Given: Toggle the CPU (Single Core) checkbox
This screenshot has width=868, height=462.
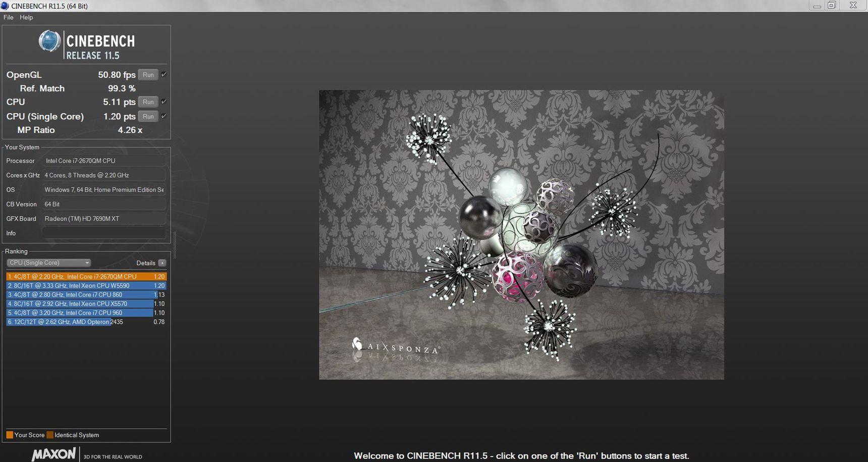Looking at the screenshot, I should [x=164, y=116].
